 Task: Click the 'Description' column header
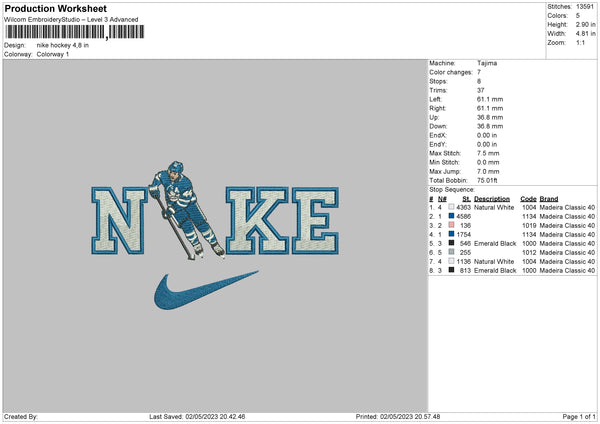(x=492, y=199)
